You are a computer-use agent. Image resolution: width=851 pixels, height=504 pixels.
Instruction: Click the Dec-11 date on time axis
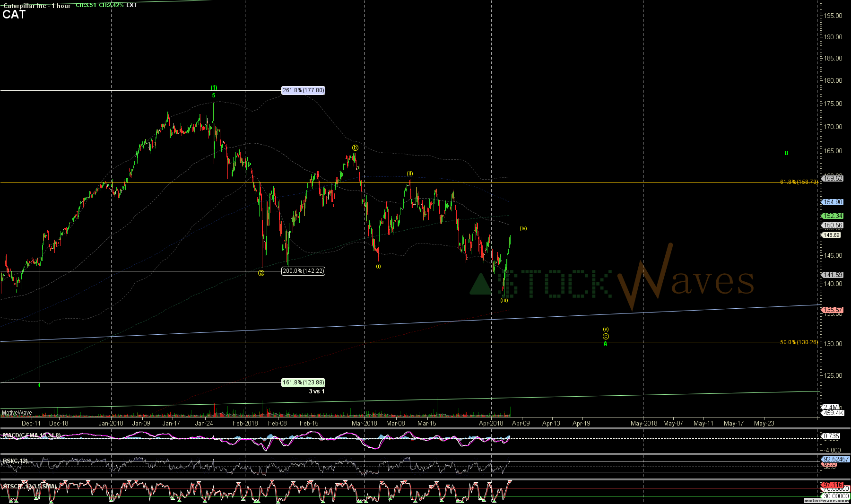tap(32, 424)
